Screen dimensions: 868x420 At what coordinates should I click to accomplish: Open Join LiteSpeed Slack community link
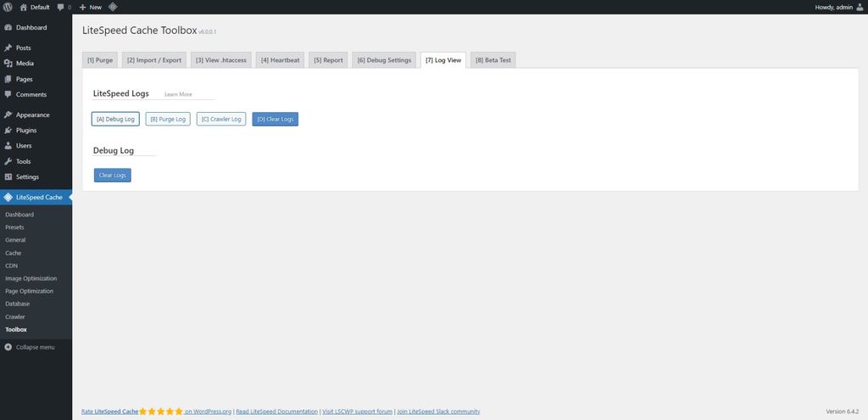[x=438, y=412]
